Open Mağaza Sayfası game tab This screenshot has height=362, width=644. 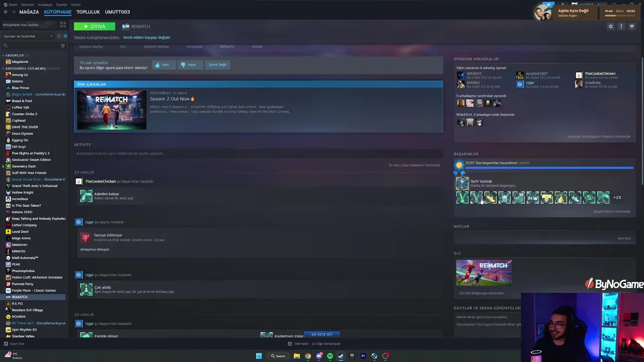tap(91, 47)
